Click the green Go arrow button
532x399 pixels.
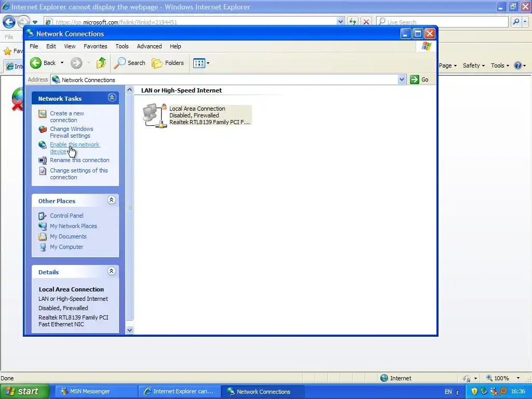tap(415, 79)
